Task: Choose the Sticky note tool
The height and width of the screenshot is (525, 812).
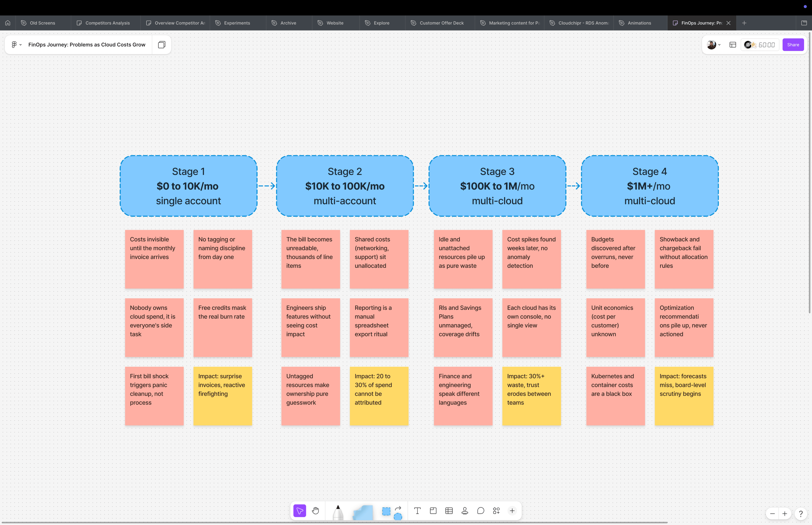Action: [363, 512]
